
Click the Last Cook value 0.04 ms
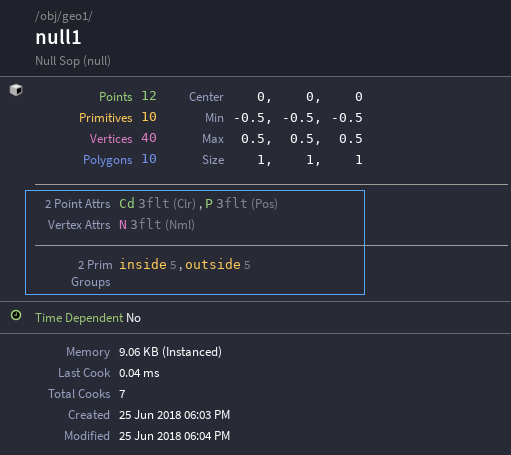tap(139, 373)
